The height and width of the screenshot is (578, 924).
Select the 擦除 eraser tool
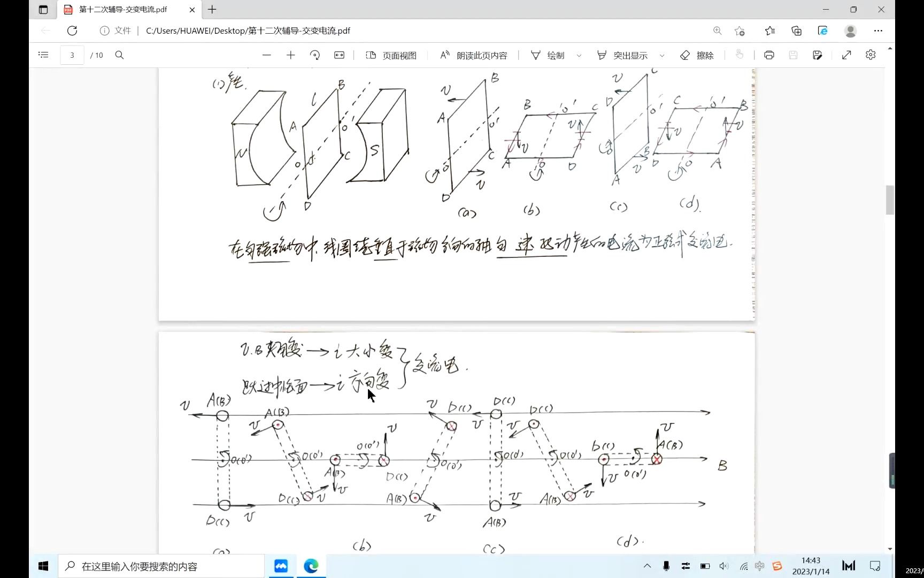click(697, 55)
